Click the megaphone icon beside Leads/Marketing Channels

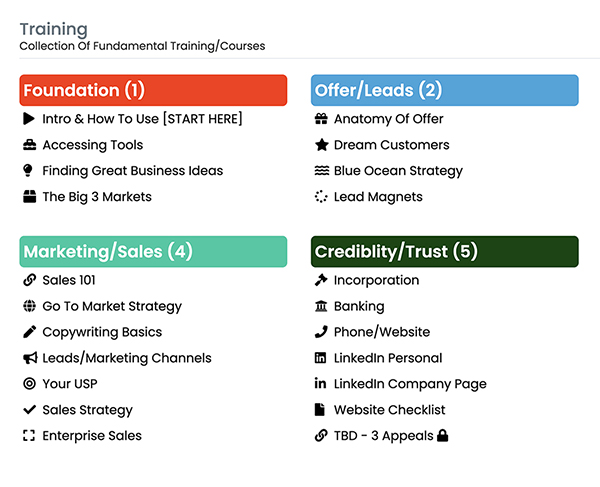point(28,358)
